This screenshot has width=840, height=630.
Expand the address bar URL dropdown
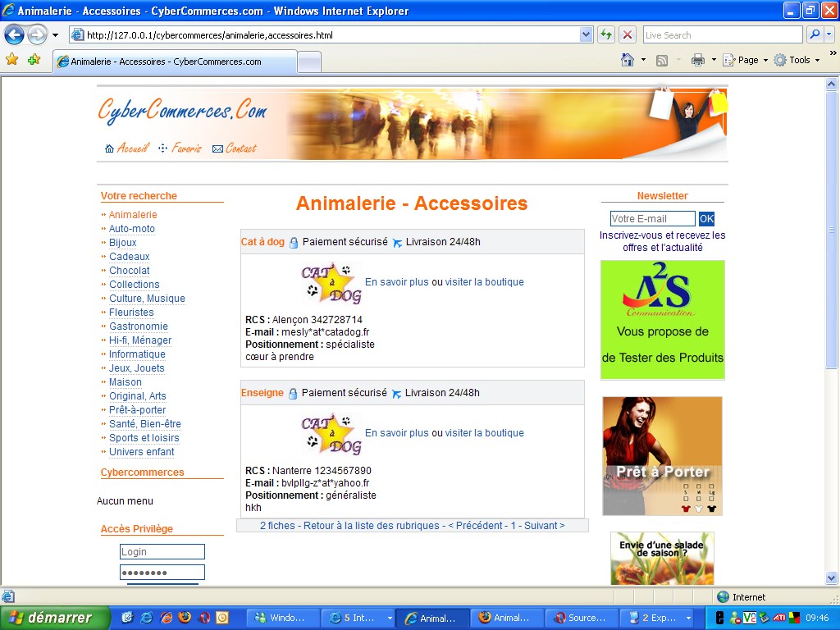(x=586, y=34)
